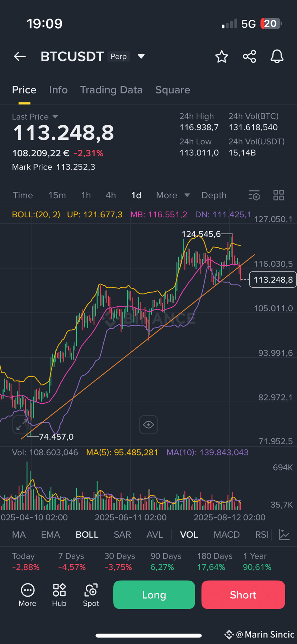Switch to the Trading Data tab
This screenshot has height=644, width=297.
point(111,90)
